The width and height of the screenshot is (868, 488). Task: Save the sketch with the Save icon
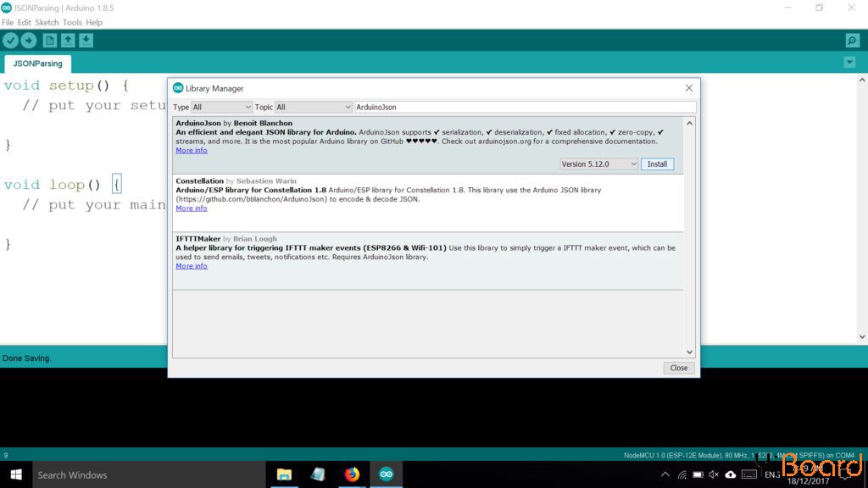pos(86,41)
